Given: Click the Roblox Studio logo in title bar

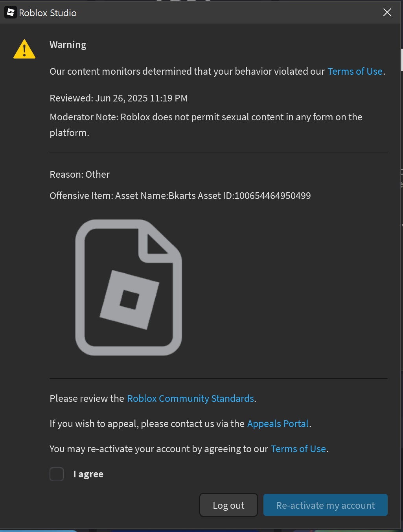Looking at the screenshot, I should click(x=11, y=13).
